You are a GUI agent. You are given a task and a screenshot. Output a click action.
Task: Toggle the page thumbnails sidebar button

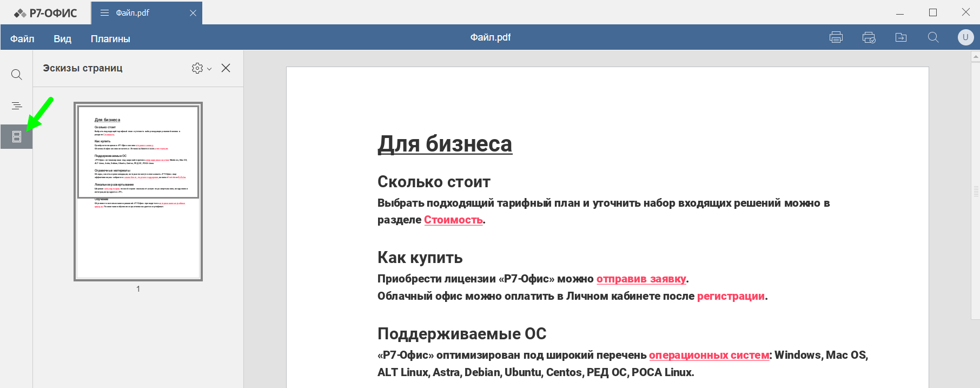[x=17, y=137]
